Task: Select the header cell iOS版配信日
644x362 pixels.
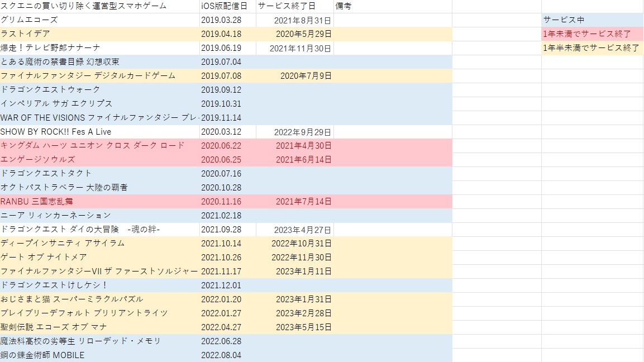Action: (x=227, y=6)
